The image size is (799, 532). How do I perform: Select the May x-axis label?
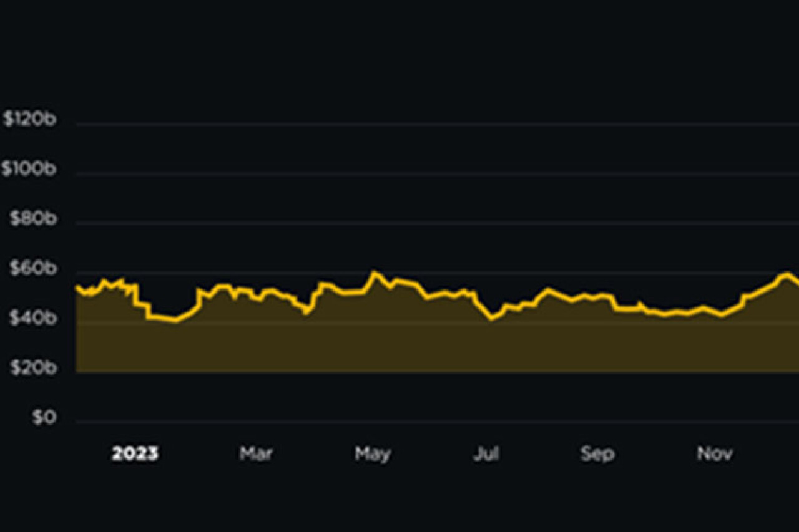tap(373, 453)
